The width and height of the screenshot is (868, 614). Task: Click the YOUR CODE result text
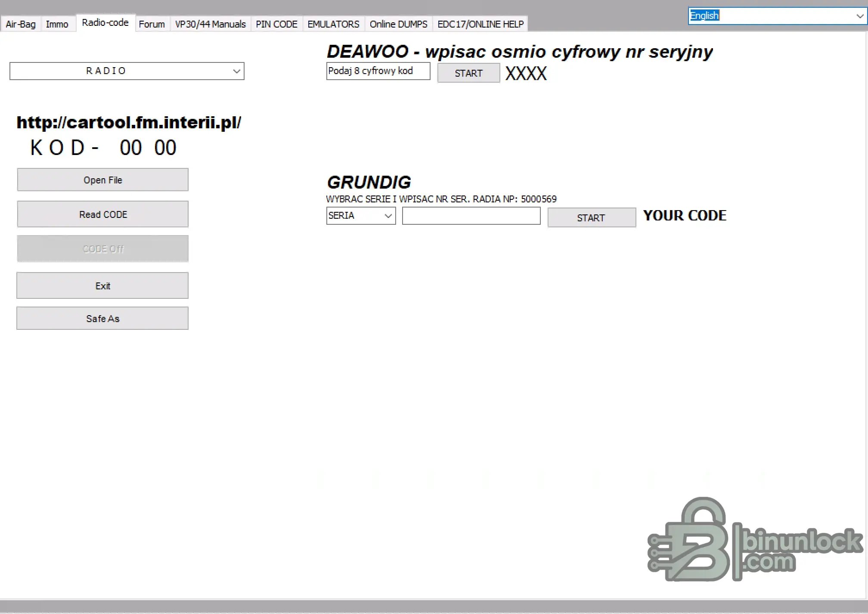[685, 216]
